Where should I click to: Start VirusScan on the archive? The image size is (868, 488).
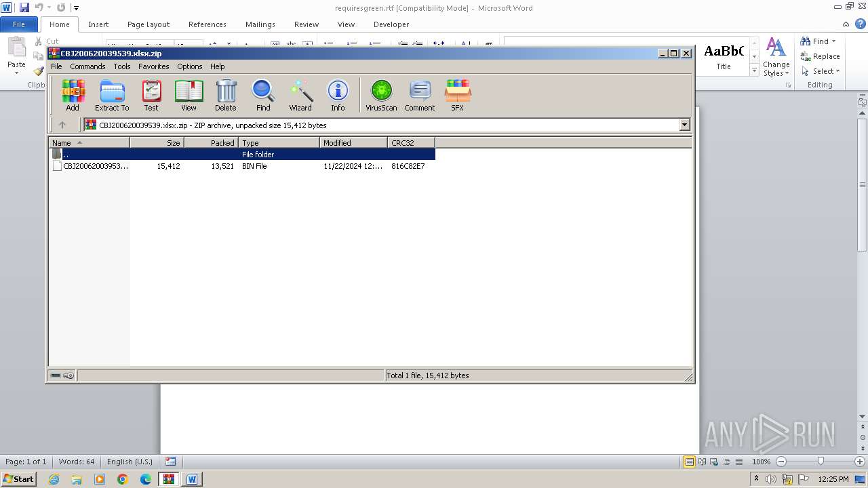point(381,96)
